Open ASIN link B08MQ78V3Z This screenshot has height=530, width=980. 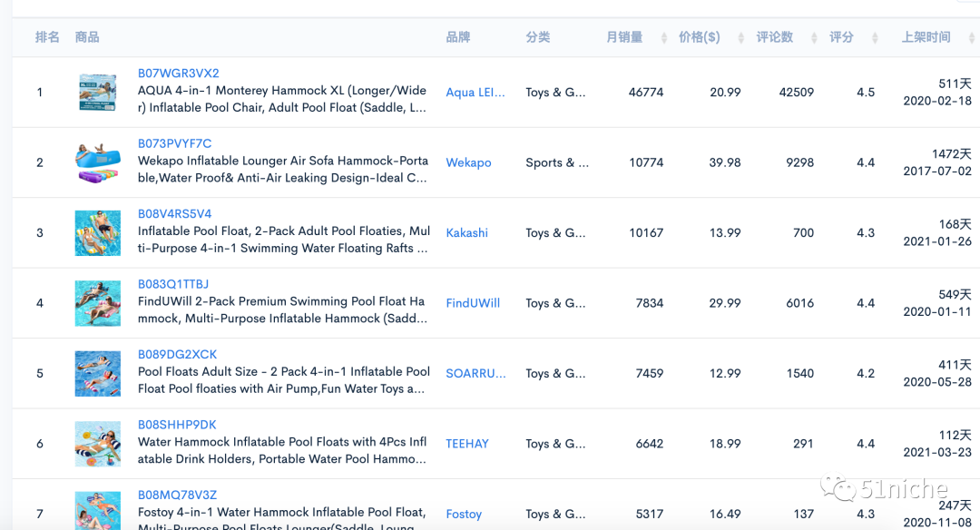pyautogui.click(x=177, y=495)
